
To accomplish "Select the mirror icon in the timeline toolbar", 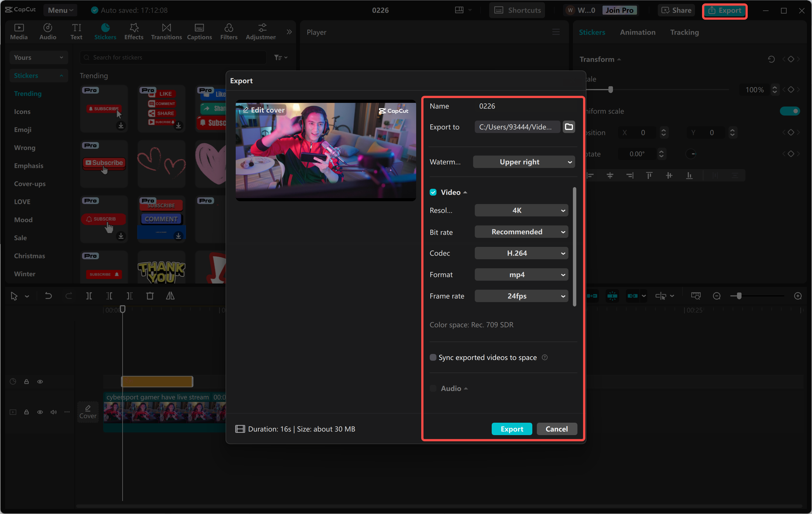I will tap(170, 296).
